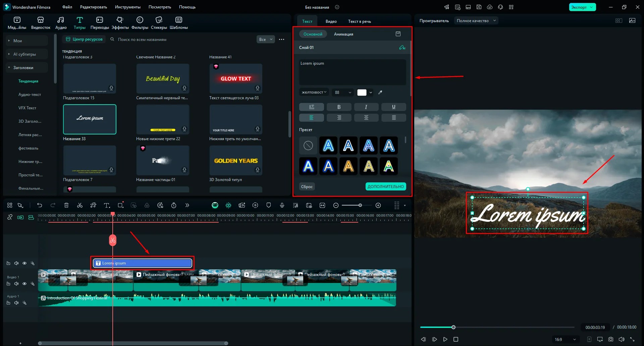The width and height of the screenshot is (644, 346).
Task: Click the Сброс reset button
Action: coord(307,187)
